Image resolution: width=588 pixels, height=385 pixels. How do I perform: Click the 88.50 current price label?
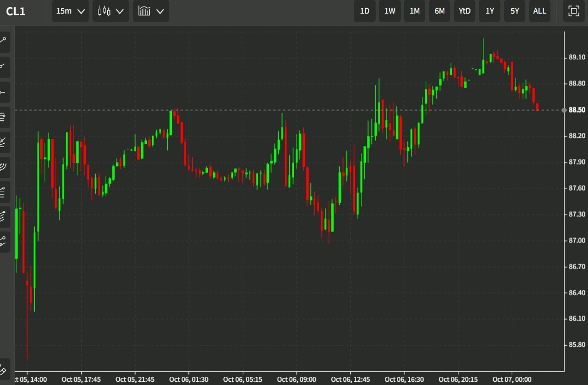pyautogui.click(x=577, y=110)
